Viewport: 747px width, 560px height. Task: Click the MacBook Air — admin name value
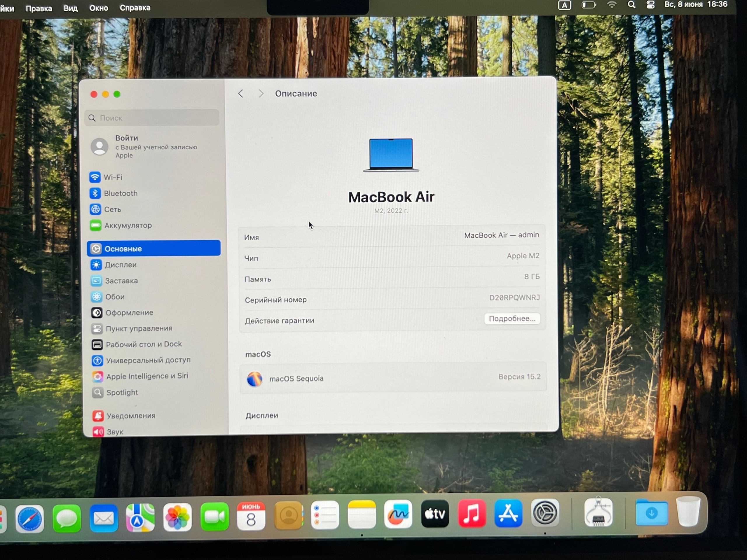tap(502, 235)
